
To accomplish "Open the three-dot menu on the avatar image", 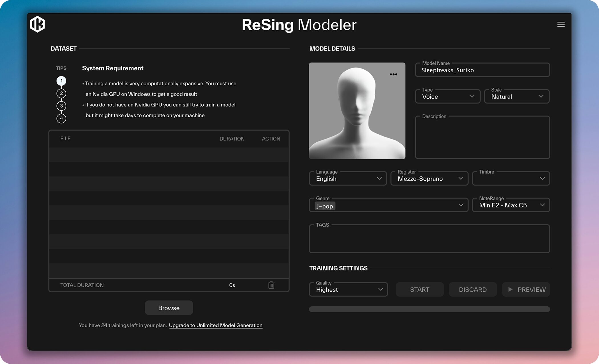I will coord(393,74).
